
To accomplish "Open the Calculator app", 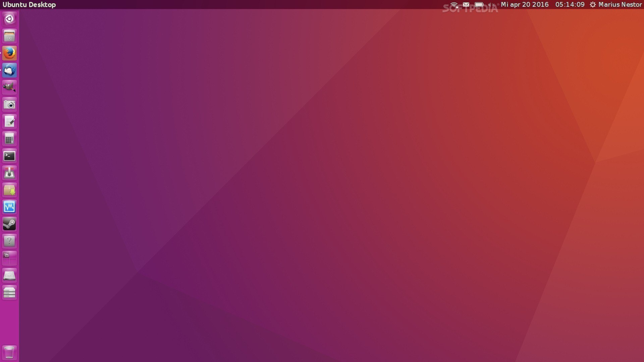I will click(9, 138).
